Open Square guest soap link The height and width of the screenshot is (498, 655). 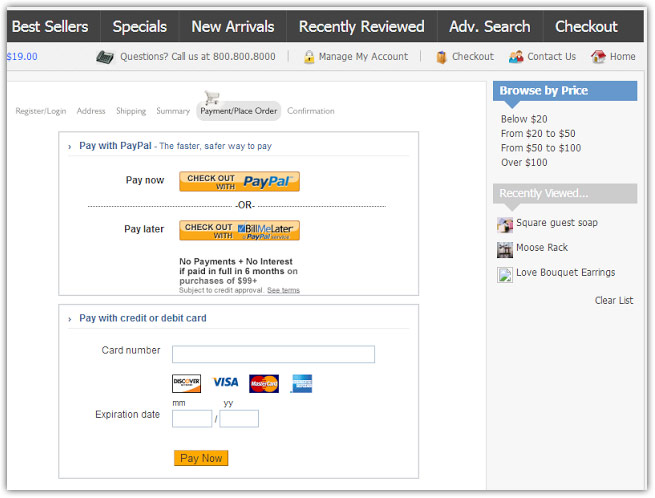click(556, 223)
